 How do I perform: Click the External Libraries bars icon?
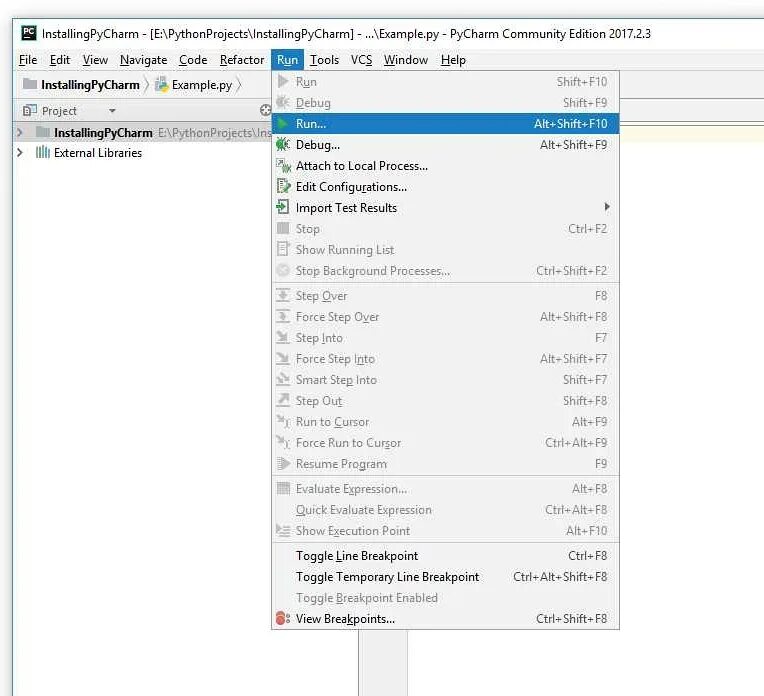pyautogui.click(x=43, y=153)
